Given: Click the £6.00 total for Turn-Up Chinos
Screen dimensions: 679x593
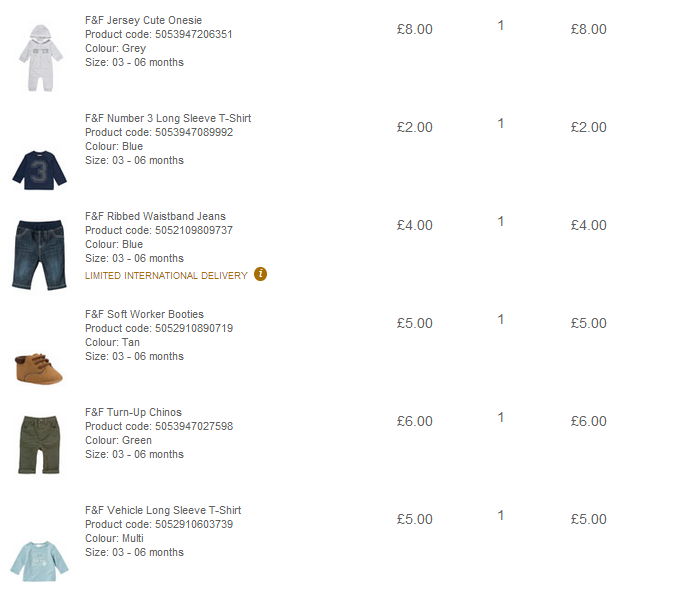Looking at the screenshot, I should 588,421.
